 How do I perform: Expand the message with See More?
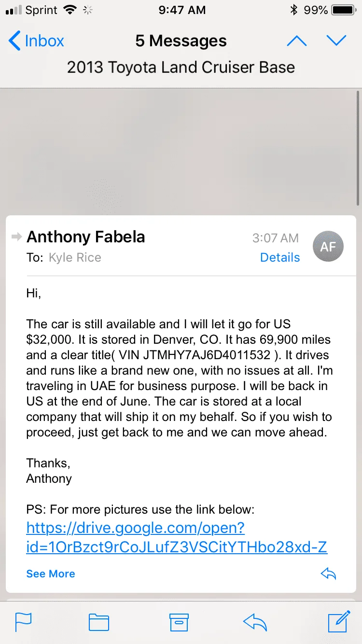tap(51, 574)
